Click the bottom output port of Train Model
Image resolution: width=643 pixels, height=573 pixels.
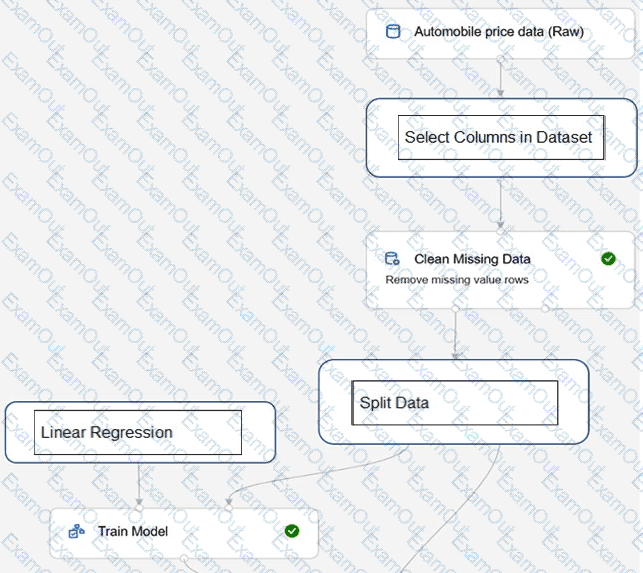pos(184,558)
